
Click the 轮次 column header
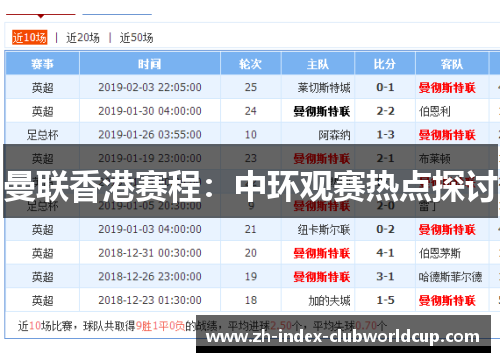251,63
